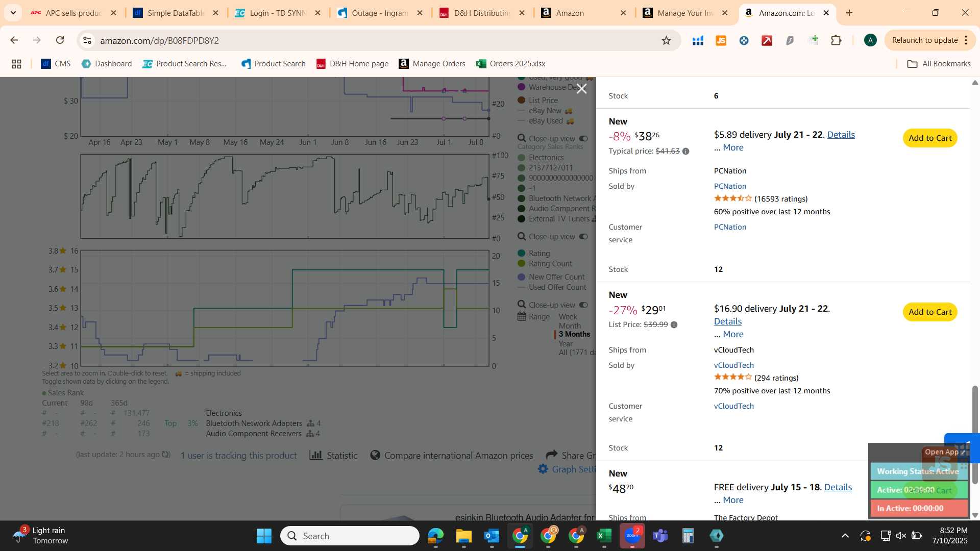Click the browser back arrow
The image size is (980, 551).
point(14,40)
